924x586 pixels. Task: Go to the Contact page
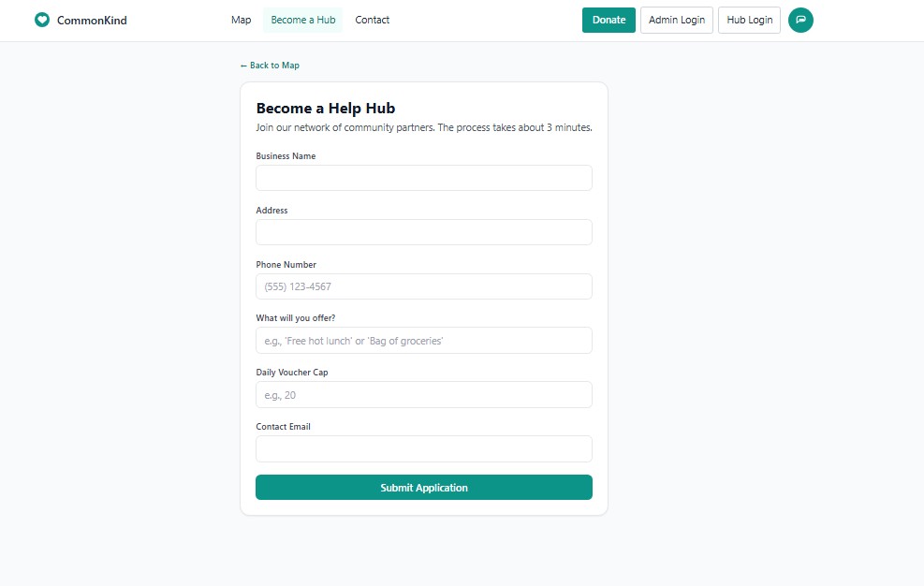pyautogui.click(x=372, y=20)
